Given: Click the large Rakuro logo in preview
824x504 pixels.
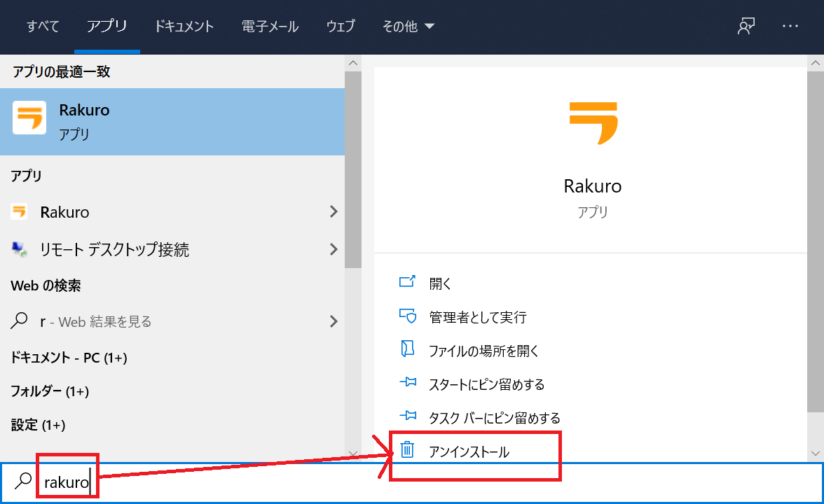Looking at the screenshot, I should pos(593,123).
